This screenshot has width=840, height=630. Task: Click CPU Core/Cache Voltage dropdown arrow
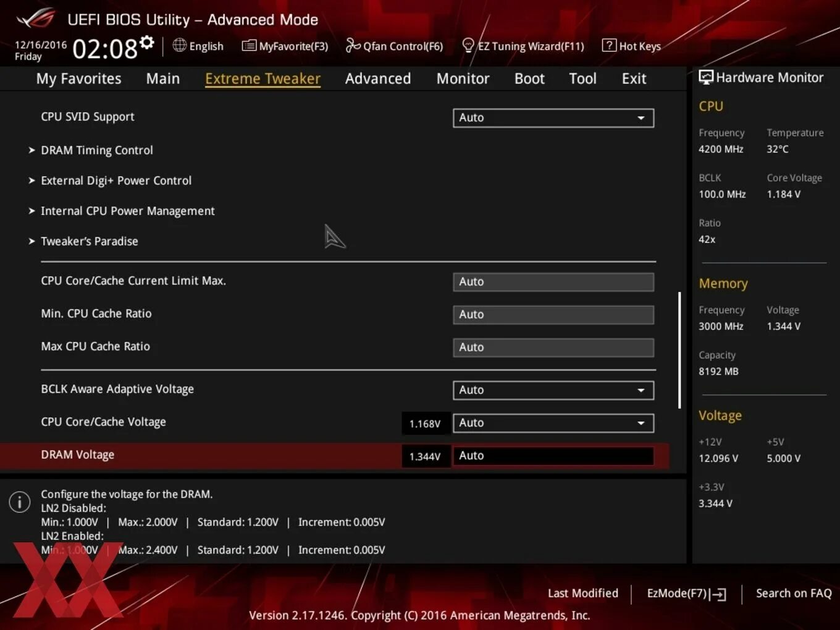[641, 423]
